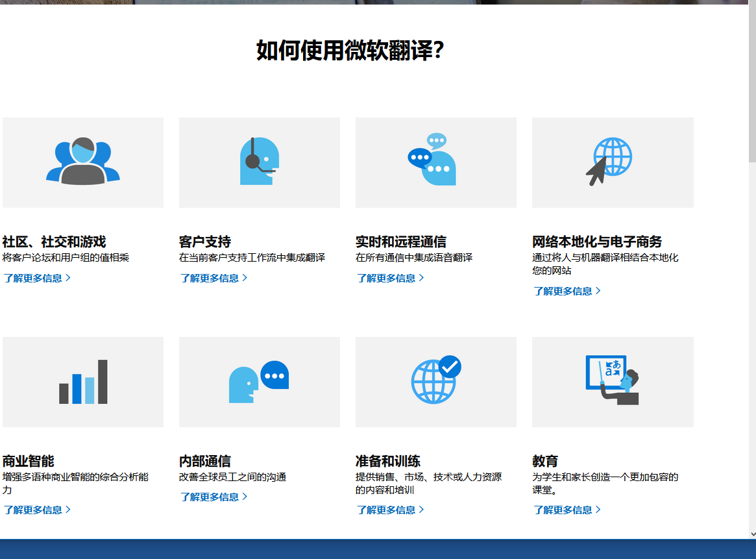Open 了解更多信息 under 内部通信
The height and width of the screenshot is (559, 756).
coord(213,497)
